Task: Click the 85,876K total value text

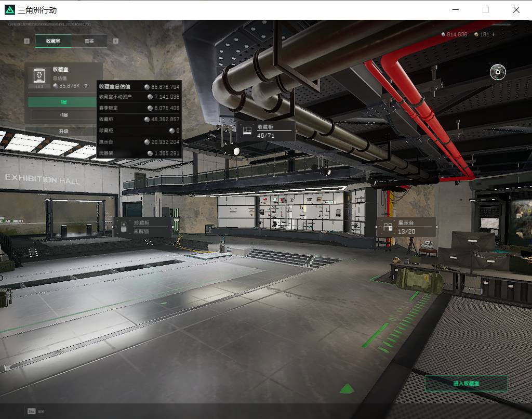Action: tap(69, 86)
